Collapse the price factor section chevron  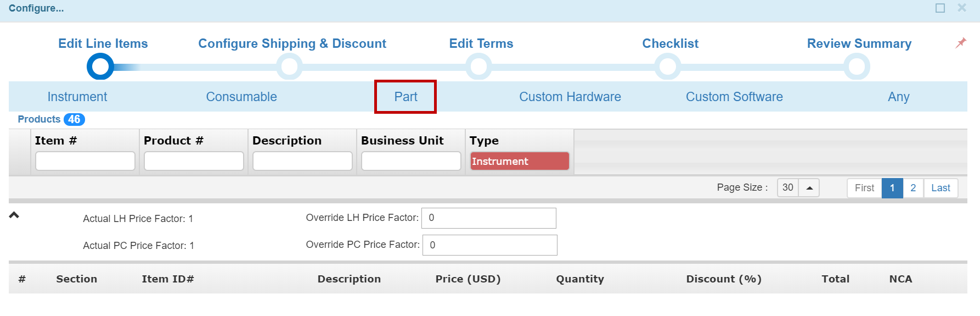coord(14,215)
